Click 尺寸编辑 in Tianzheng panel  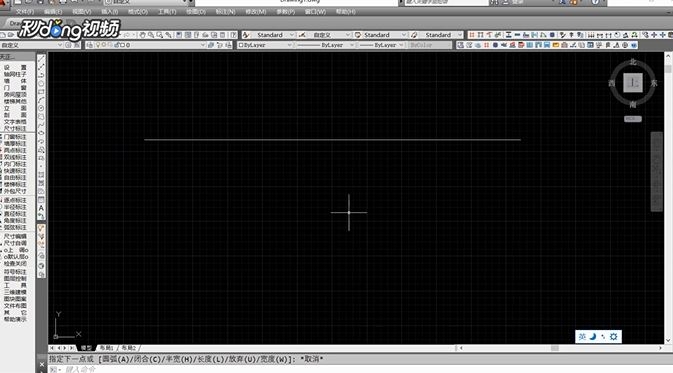click(15, 237)
